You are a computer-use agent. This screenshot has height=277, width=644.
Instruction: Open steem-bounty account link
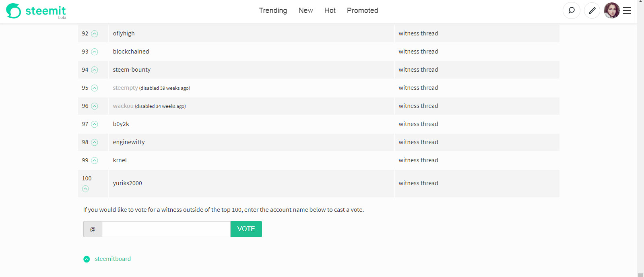[x=132, y=70]
